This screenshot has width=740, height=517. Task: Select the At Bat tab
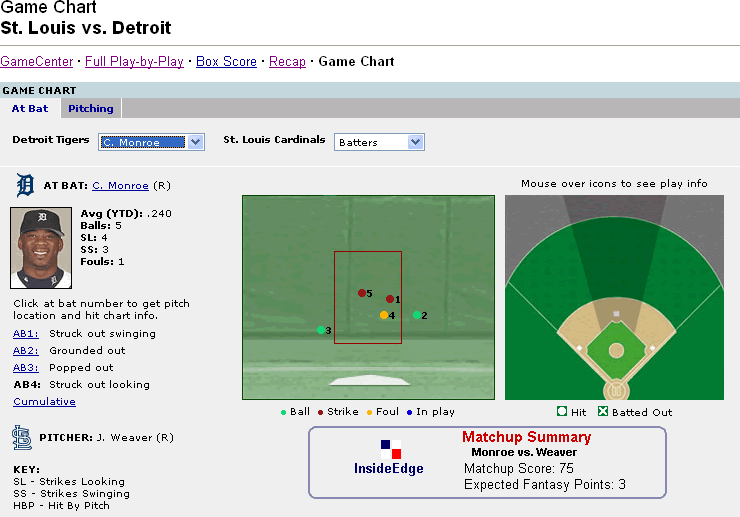coord(31,108)
